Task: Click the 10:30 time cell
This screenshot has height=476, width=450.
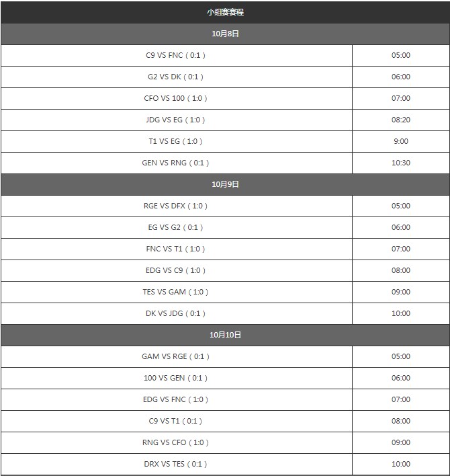Action: (400, 163)
